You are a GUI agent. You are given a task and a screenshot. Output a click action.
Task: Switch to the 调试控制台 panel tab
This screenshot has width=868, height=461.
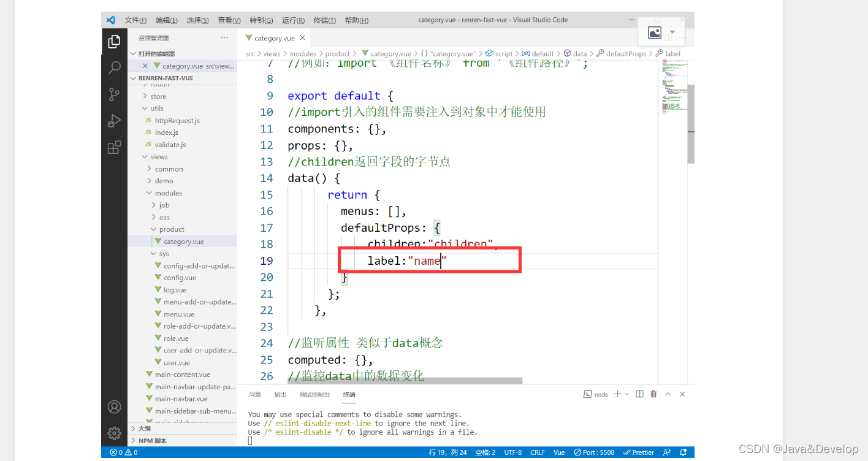coord(315,395)
